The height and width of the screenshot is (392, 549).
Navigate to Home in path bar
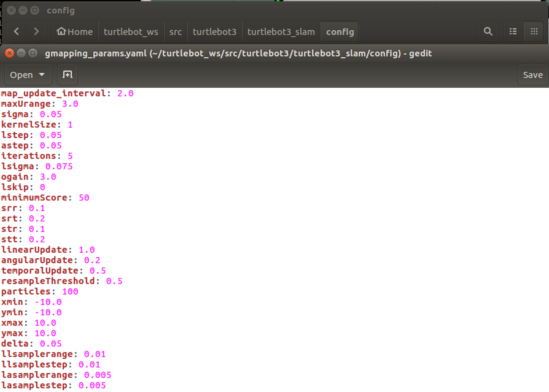pyautogui.click(x=75, y=31)
